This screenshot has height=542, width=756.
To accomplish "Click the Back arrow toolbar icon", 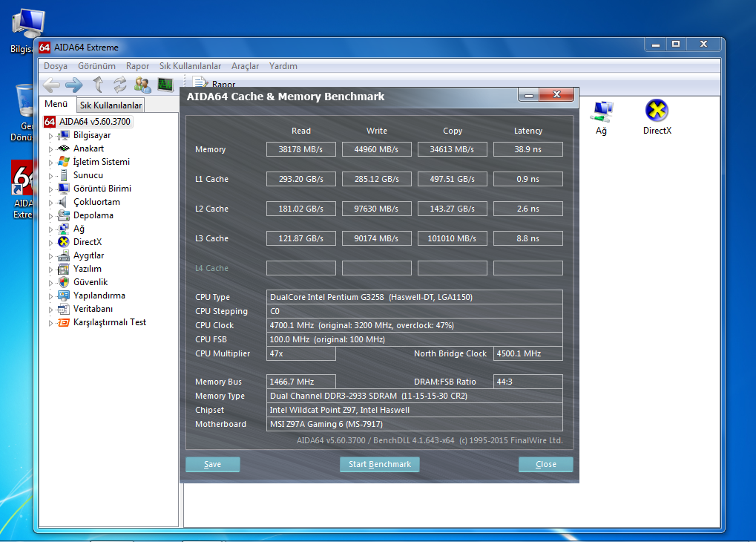I will pyautogui.click(x=51, y=85).
